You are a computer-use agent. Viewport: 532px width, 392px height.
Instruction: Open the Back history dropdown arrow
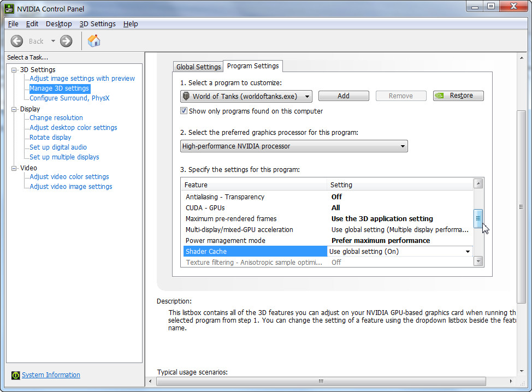point(53,41)
